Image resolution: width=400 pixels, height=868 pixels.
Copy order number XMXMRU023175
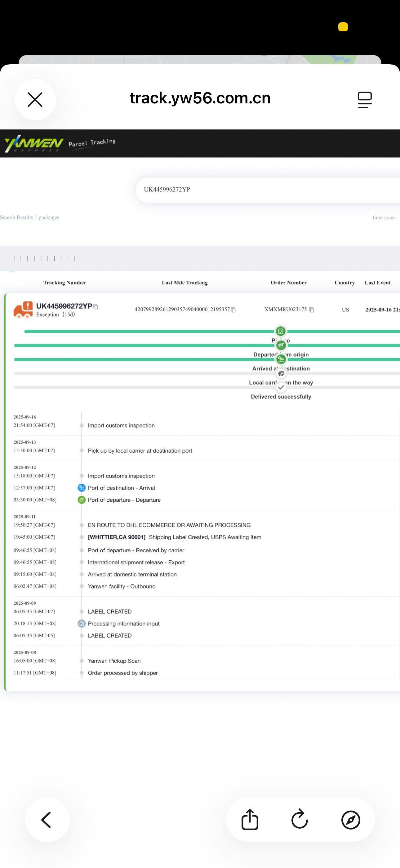[311, 310]
